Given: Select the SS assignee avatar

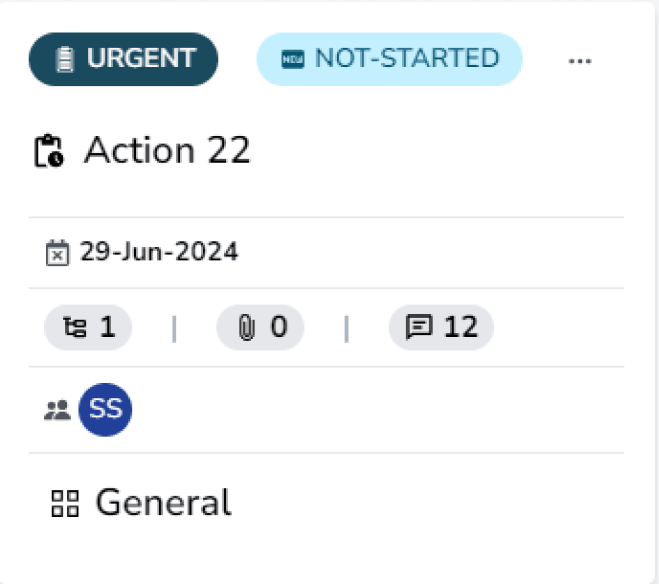Looking at the screenshot, I should point(105,409).
